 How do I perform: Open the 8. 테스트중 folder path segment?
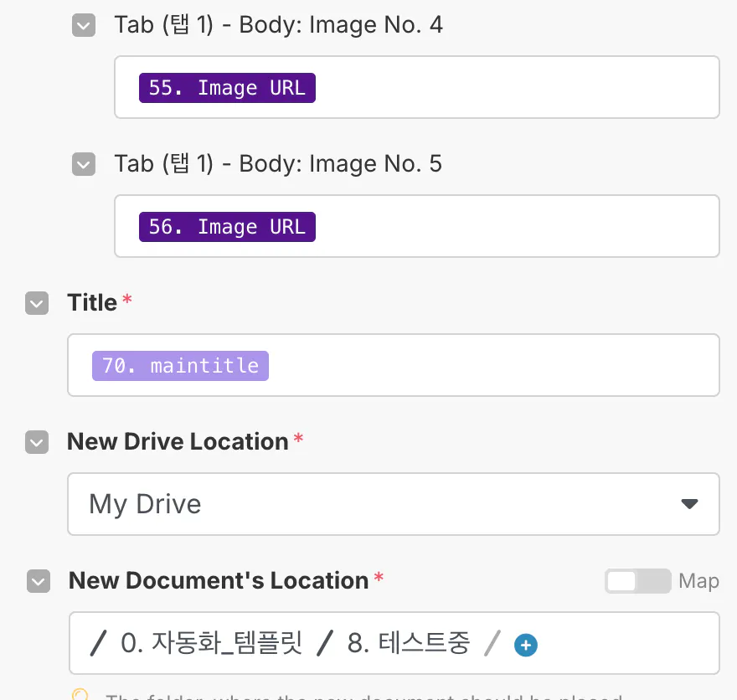coord(409,643)
